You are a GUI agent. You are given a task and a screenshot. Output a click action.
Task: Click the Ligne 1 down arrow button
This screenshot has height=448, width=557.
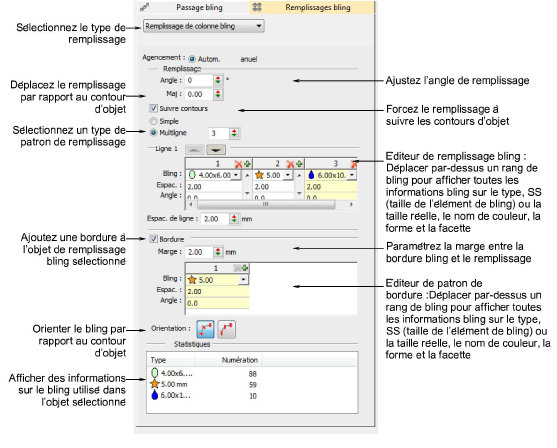click(216, 149)
